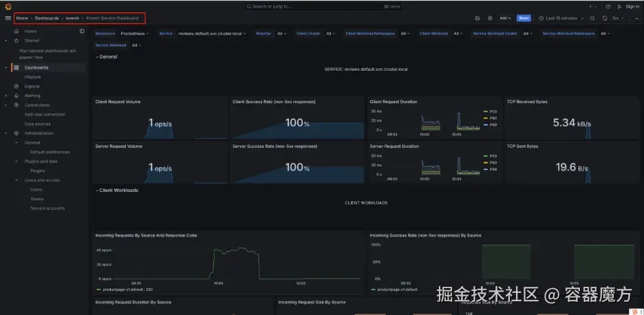Click the TCP Received Bytes panel title
Image resolution: width=644 pixels, height=315 pixels.
coord(527,102)
